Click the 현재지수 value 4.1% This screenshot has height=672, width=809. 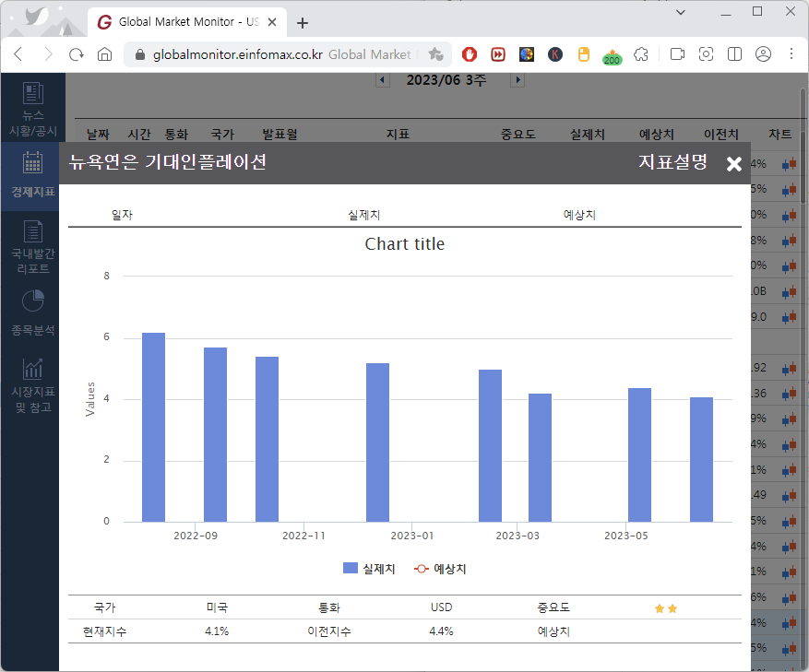(217, 631)
